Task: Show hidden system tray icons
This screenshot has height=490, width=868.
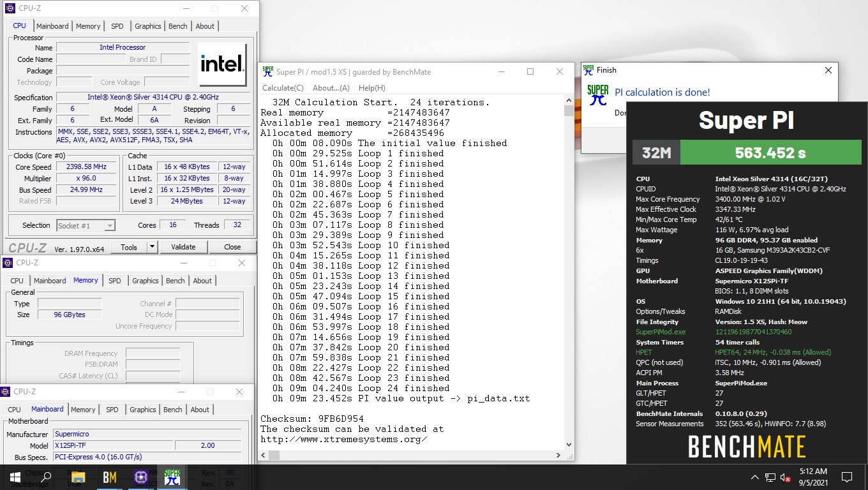Action: [755, 477]
